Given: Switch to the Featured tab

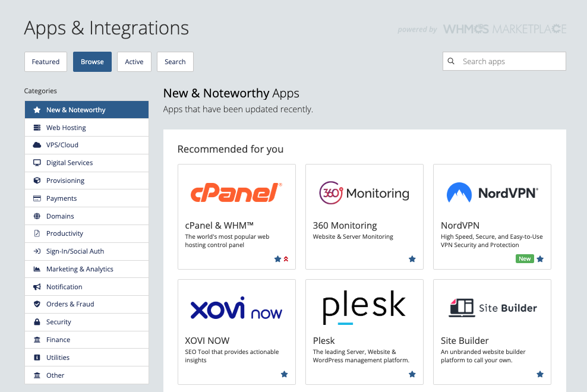Looking at the screenshot, I should coord(46,62).
